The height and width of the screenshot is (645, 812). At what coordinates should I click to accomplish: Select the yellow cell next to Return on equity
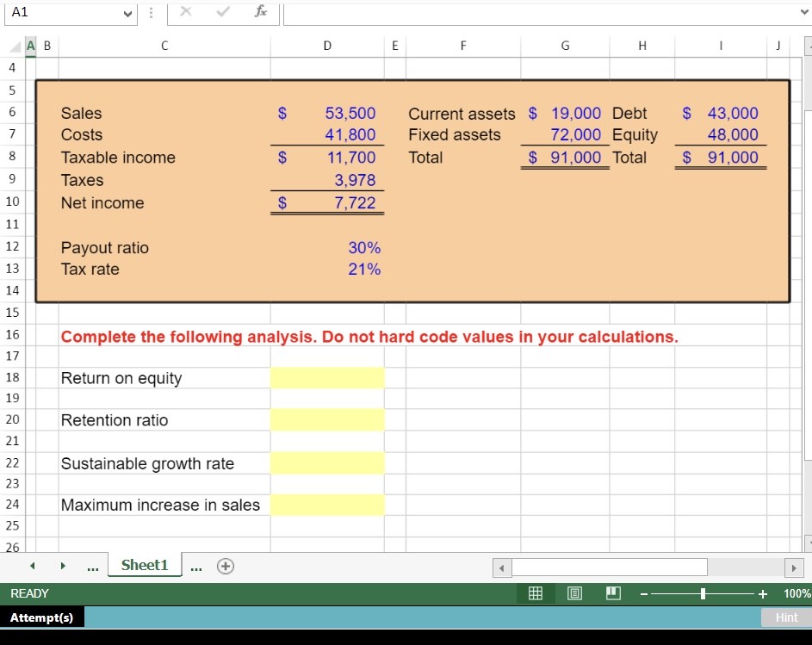coord(328,377)
